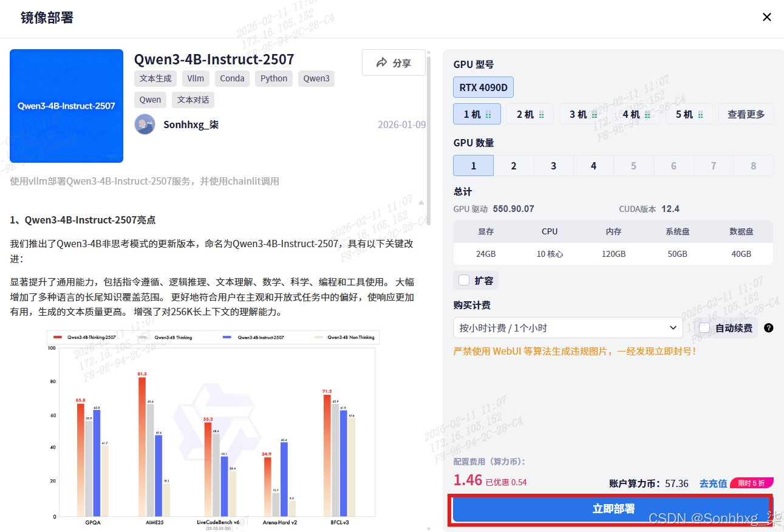Choose the 3 机 machine option
The width and height of the screenshot is (784, 532).
coord(583,114)
